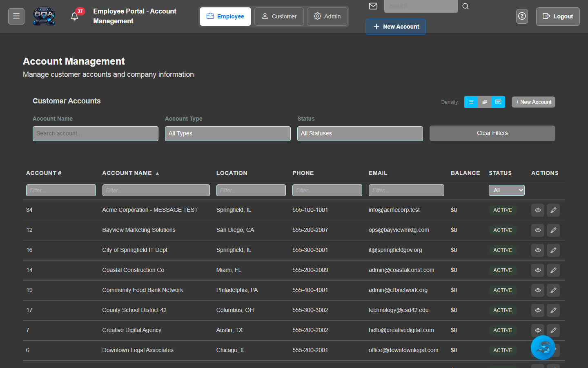Open the messages envelope icon
The width and height of the screenshot is (588, 368).
373,6
